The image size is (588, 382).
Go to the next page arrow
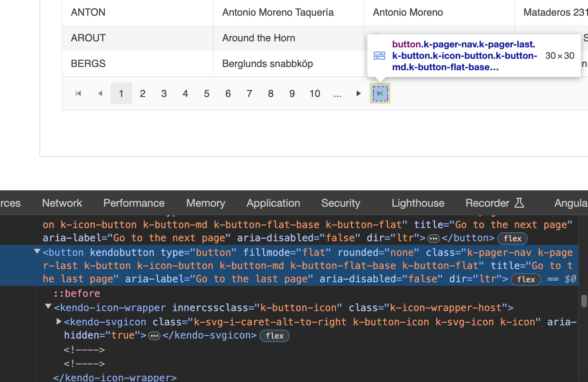click(x=358, y=93)
